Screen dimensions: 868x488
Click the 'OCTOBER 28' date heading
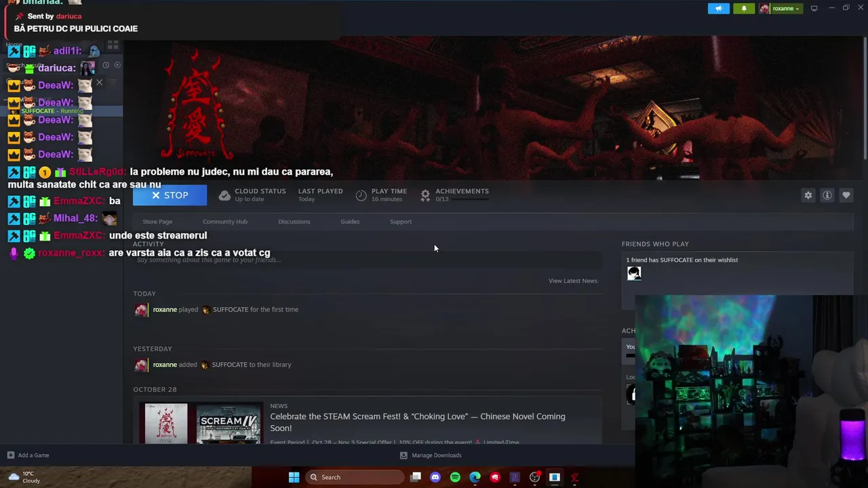(155, 390)
